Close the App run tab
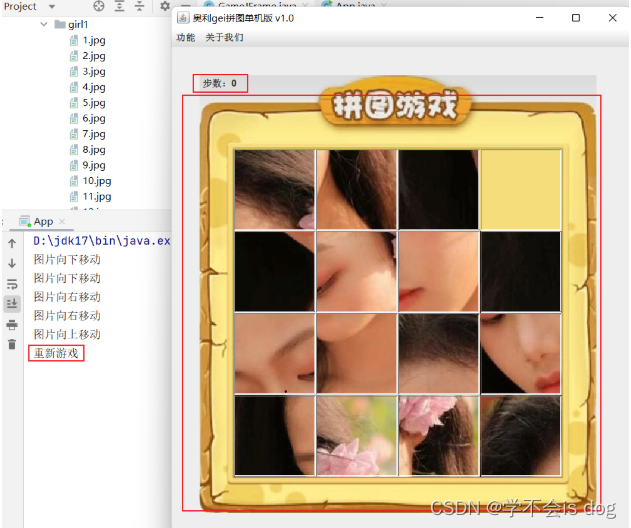This screenshot has width=631, height=528. 62,221
